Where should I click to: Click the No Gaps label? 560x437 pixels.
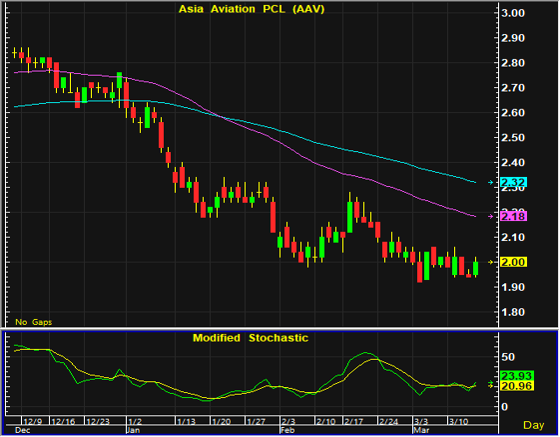[x=34, y=322]
